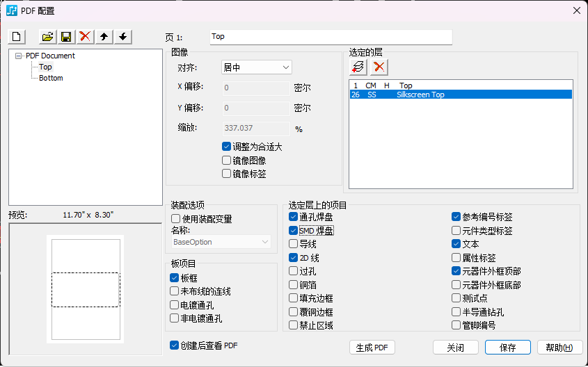Image resolution: width=588 pixels, height=367 pixels.
Task: Open the BaseOption name dropdown
Action: pyautogui.click(x=221, y=242)
